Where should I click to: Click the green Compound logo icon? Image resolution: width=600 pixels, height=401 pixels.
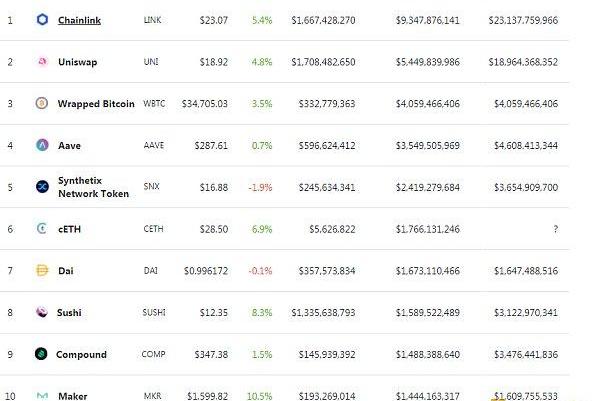(42, 354)
